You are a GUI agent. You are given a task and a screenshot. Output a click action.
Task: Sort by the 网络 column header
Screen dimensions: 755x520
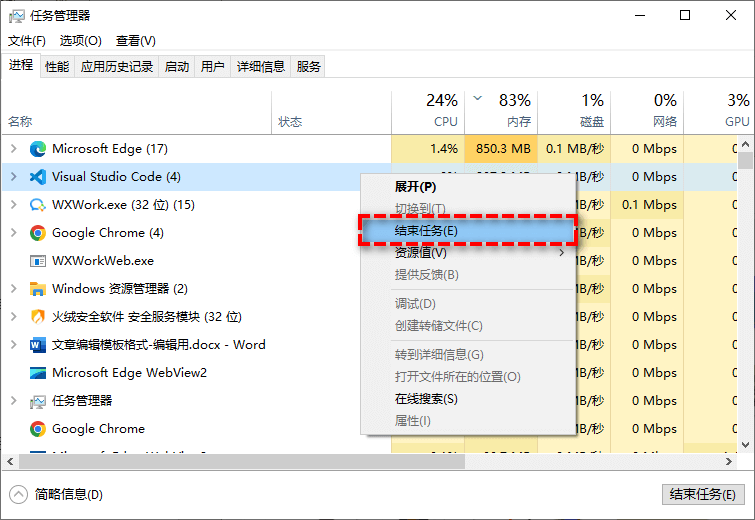648,112
